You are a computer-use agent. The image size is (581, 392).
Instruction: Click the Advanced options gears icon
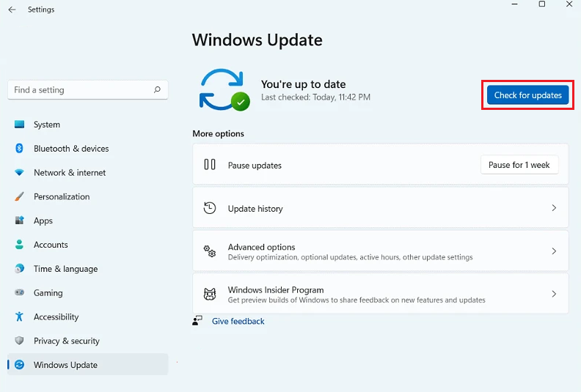(x=210, y=251)
